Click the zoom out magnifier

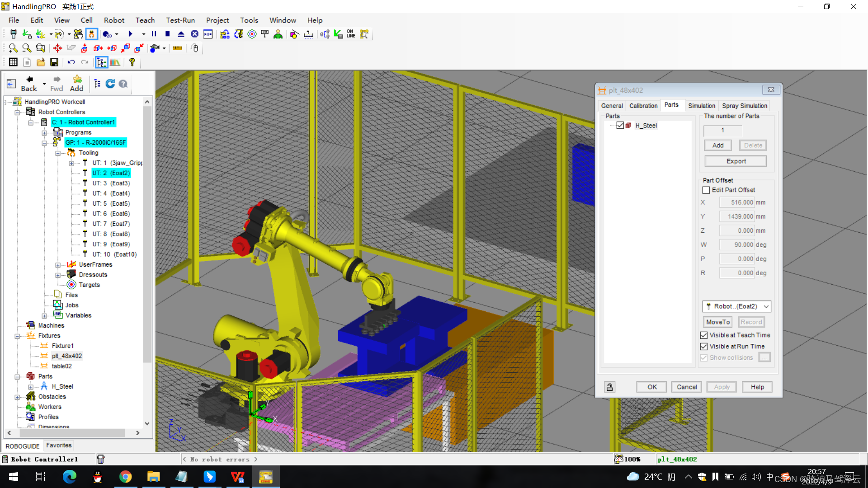(x=27, y=48)
